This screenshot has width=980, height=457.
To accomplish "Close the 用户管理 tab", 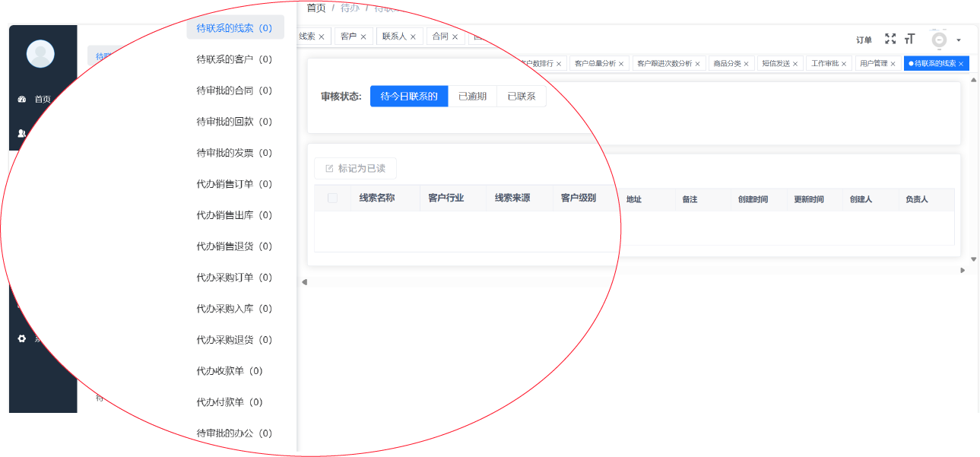I will (x=893, y=64).
